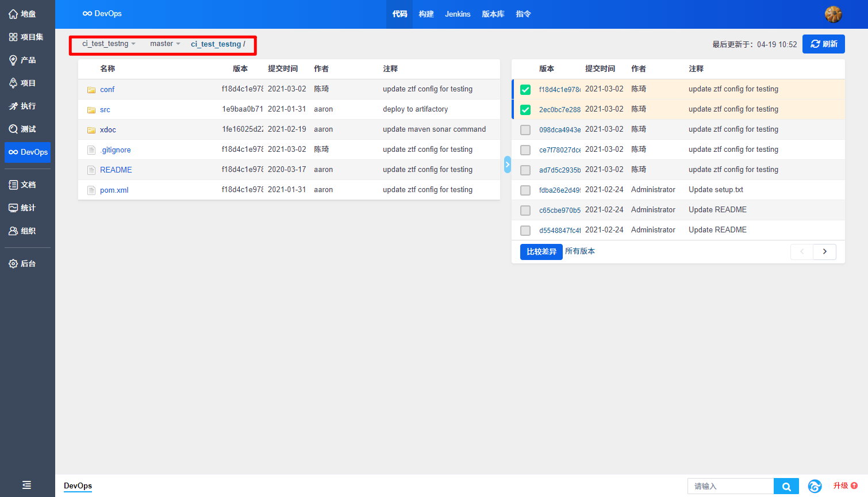The image size is (868, 497).
Task: Expand the master branch dropdown
Action: [x=165, y=44]
